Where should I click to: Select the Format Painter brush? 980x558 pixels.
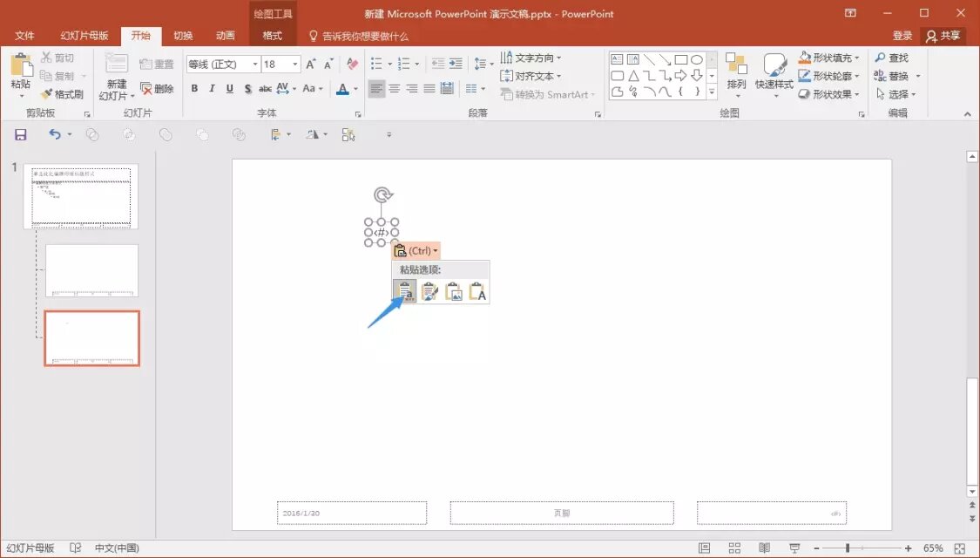coord(61,94)
